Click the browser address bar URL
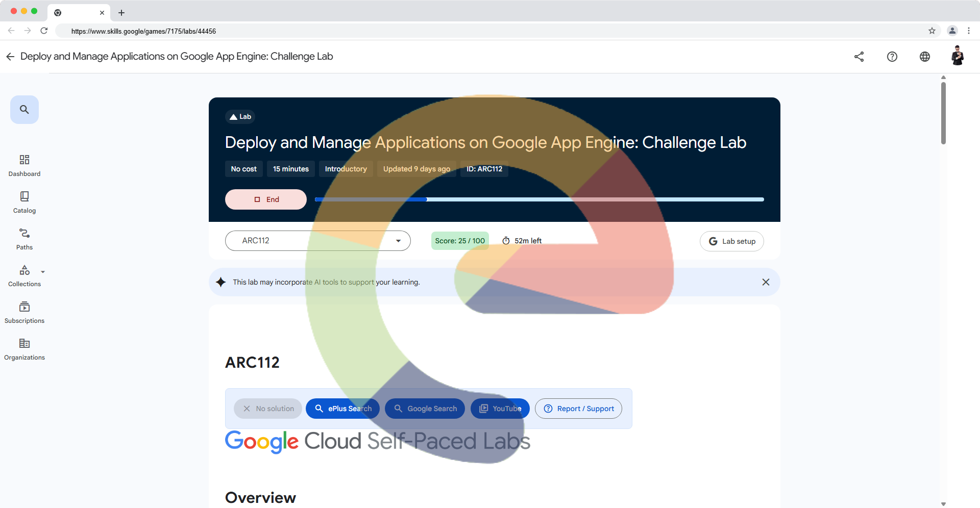This screenshot has width=980, height=508. coord(143,31)
